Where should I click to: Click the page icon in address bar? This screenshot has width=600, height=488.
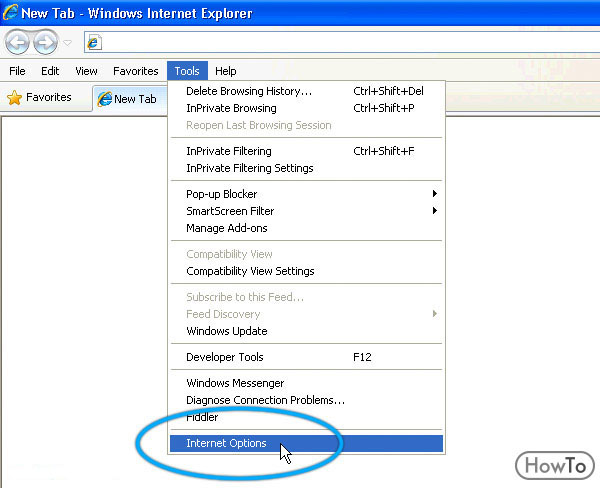click(94, 42)
